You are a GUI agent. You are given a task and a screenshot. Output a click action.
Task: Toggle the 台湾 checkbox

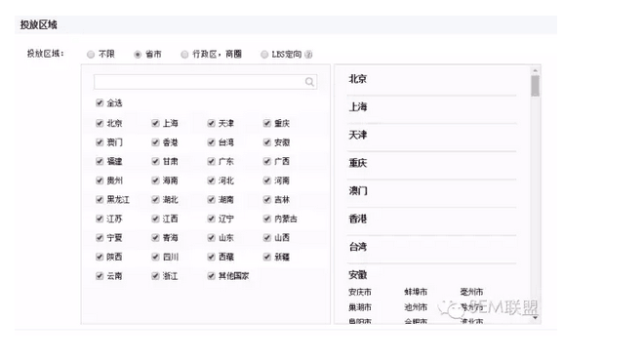click(x=211, y=142)
